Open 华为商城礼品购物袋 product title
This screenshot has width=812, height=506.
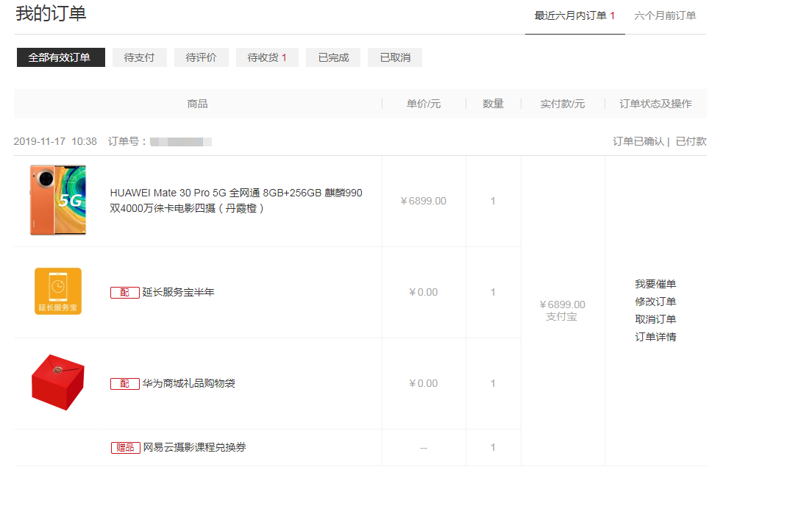(x=188, y=383)
